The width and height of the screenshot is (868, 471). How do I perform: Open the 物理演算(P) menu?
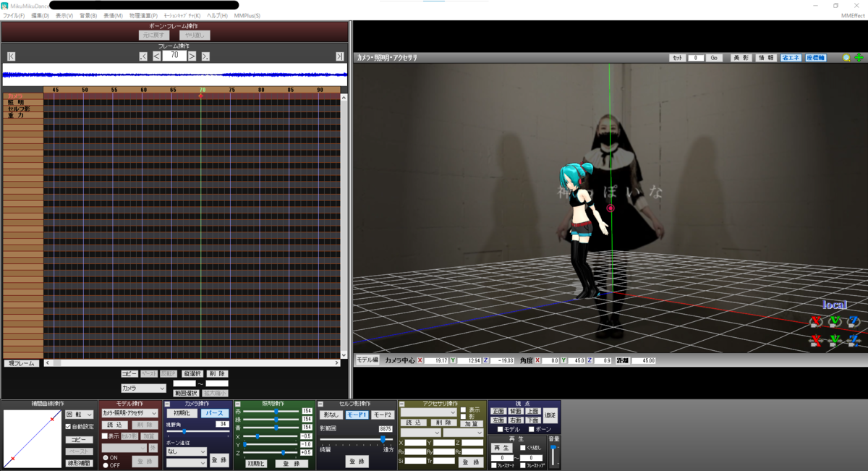pos(143,15)
